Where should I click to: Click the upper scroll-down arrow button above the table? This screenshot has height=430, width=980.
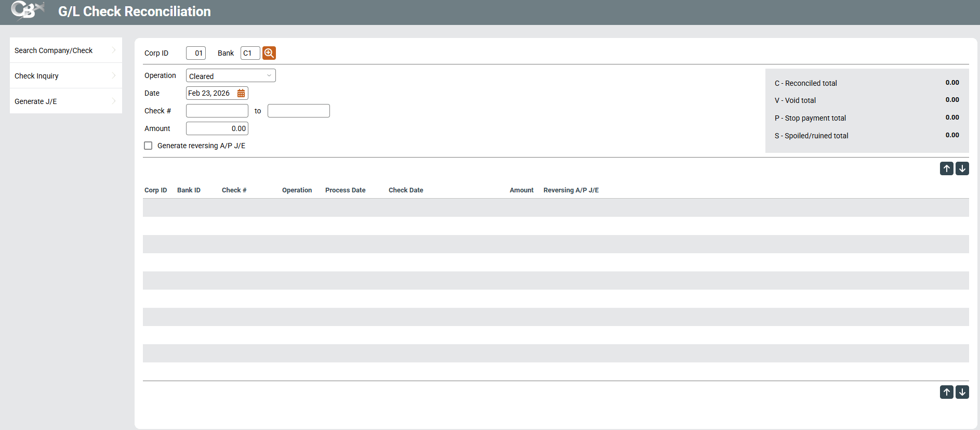(x=962, y=168)
